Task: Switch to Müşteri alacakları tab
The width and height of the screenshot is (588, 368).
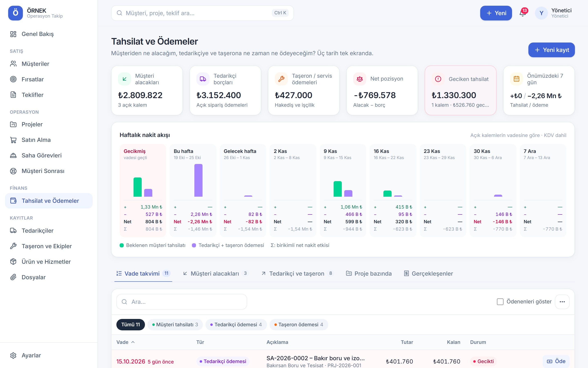Action: 215,274
